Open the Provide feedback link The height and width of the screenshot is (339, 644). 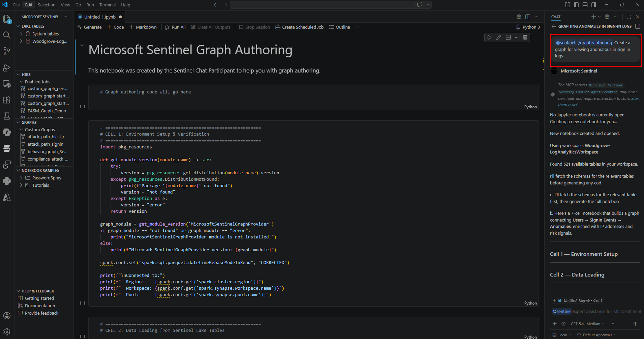[x=41, y=313]
